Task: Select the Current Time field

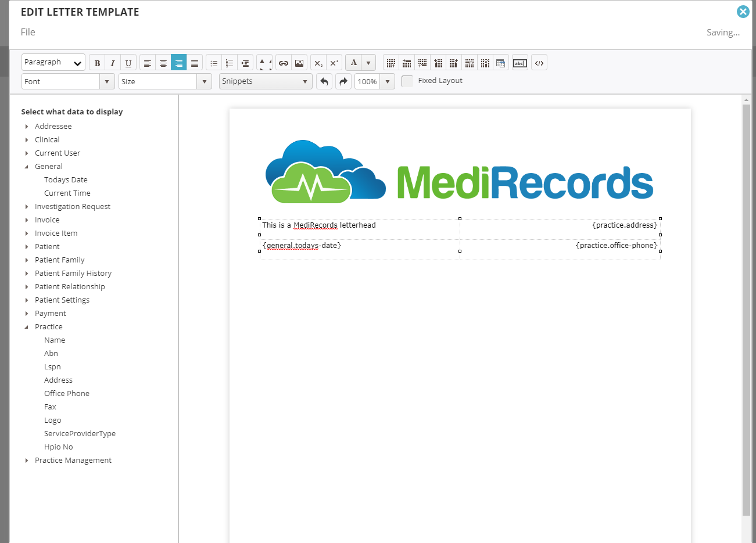Action: (x=67, y=193)
